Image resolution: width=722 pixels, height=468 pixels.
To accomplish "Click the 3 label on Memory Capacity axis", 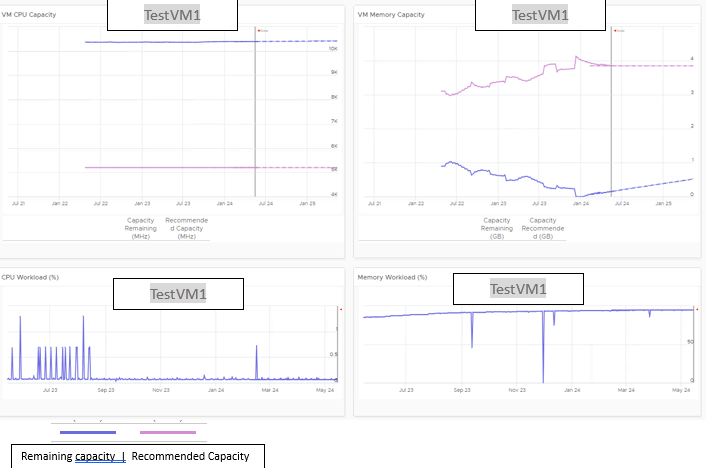I will click(692, 93).
